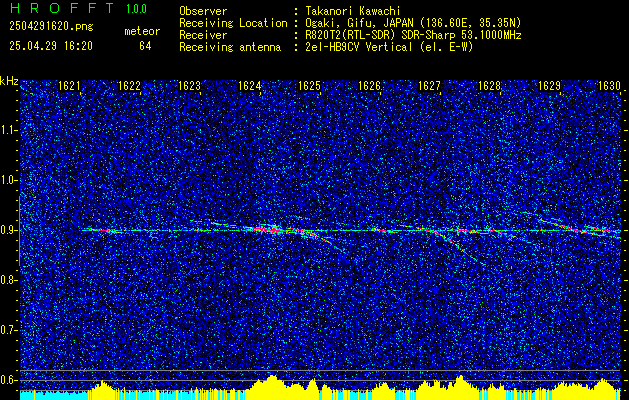
Task: Click the 2el-HB9CV Vertical antenna text
Action: tap(389, 47)
